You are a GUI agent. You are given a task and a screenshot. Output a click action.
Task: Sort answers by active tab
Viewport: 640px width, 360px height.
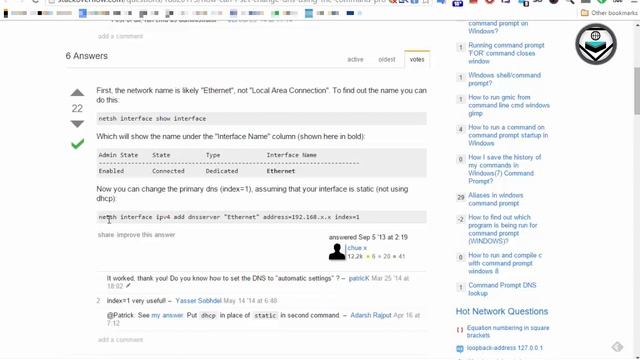(355, 59)
